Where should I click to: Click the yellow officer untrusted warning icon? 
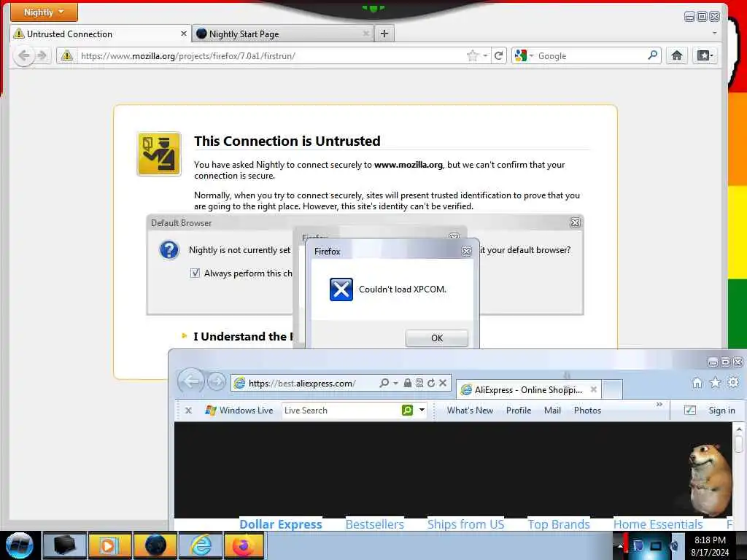(159, 154)
